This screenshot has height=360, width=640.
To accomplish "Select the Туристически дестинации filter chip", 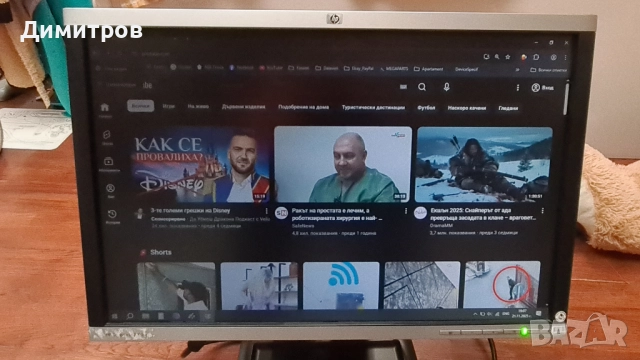I will click(x=373, y=108).
